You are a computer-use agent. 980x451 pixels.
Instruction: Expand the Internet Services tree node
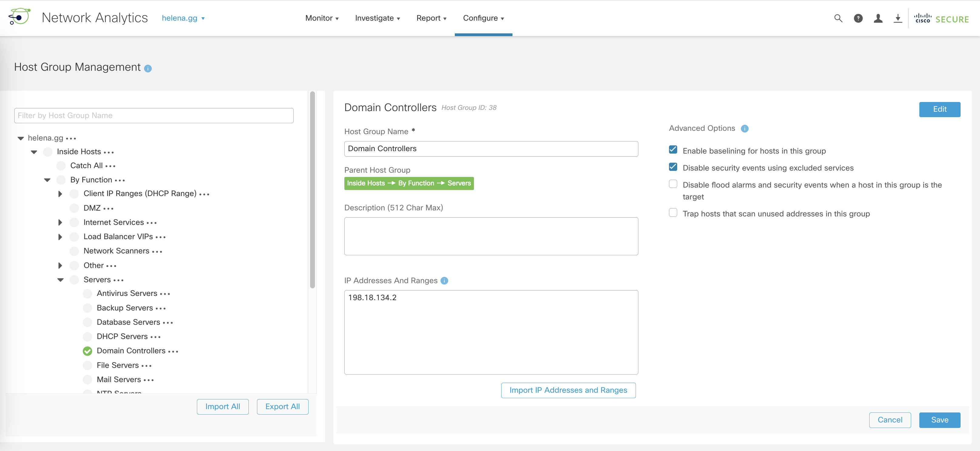(60, 222)
